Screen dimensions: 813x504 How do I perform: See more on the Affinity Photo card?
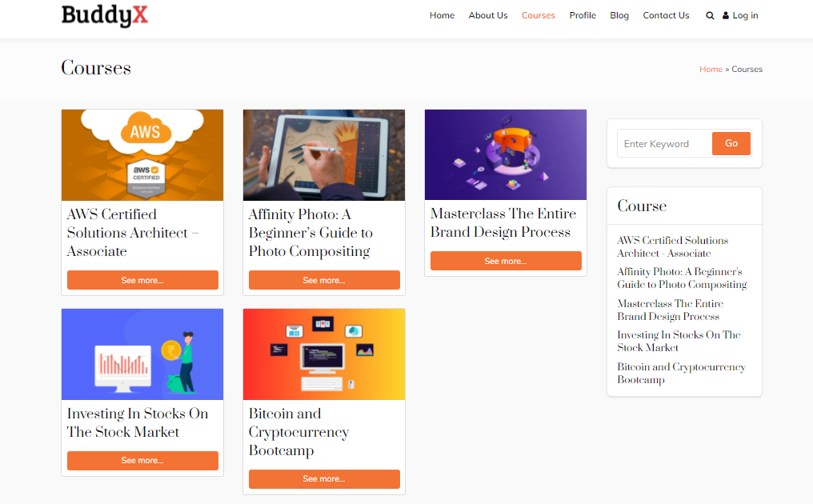point(324,280)
